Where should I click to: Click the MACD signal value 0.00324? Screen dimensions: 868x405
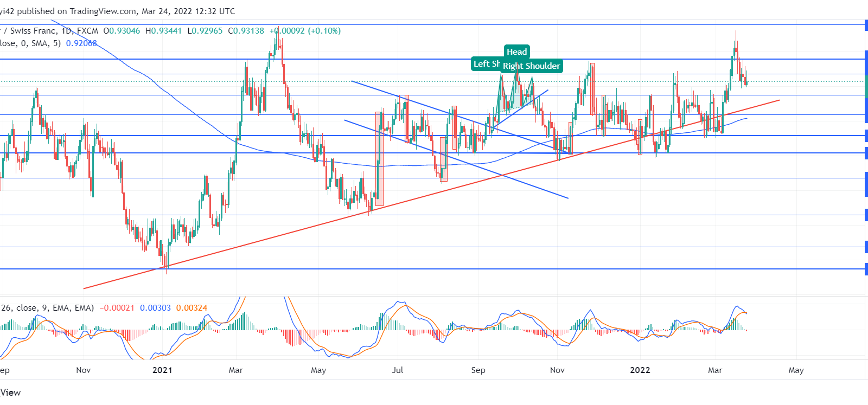pyautogui.click(x=192, y=308)
